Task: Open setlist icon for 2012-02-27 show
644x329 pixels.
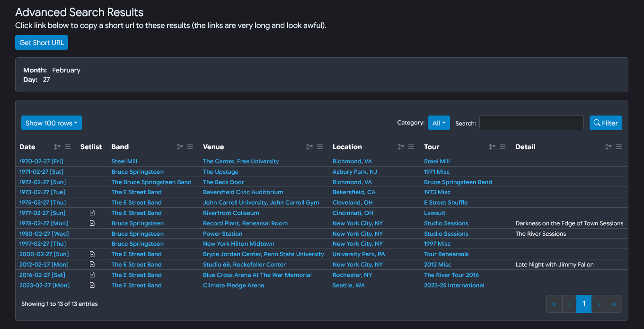Action: 92,265
